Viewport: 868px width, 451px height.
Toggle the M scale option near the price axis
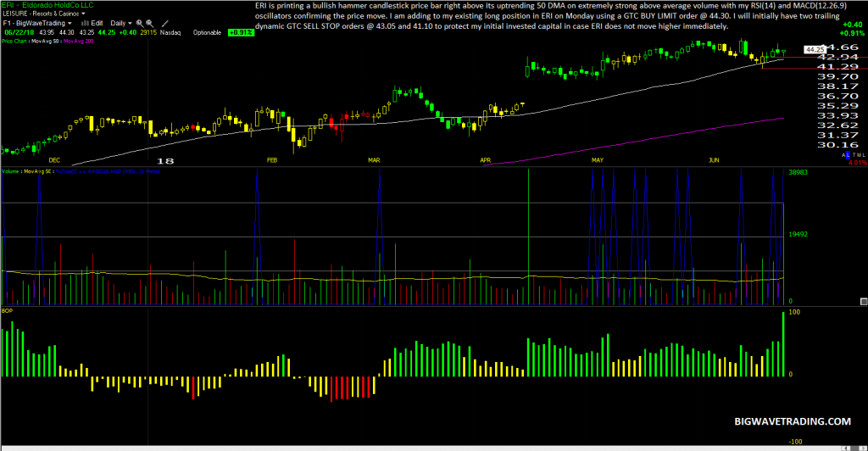tap(859, 155)
